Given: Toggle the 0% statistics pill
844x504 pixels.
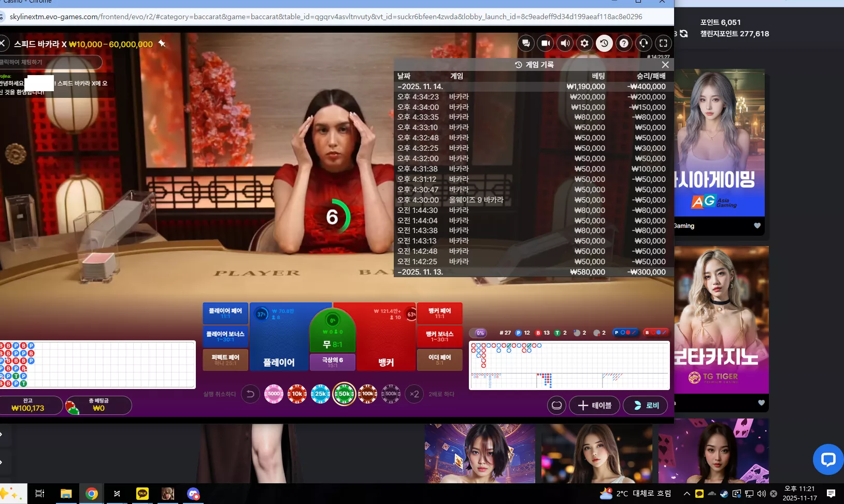Looking at the screenshot, I should [478, 333].
